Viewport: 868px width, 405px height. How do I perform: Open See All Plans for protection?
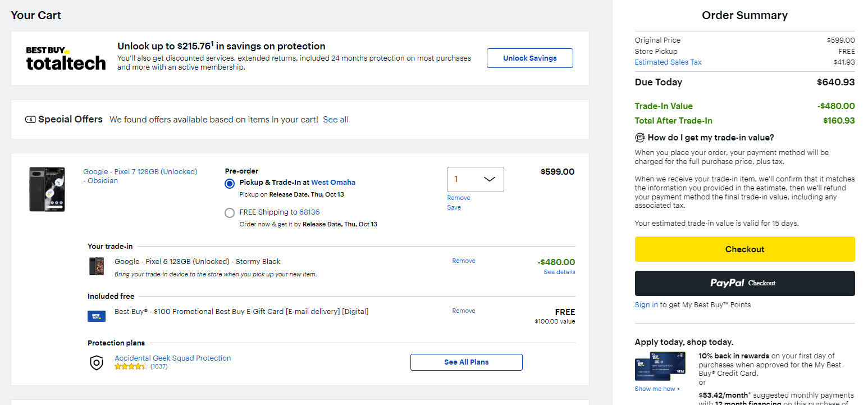[467, 362]
